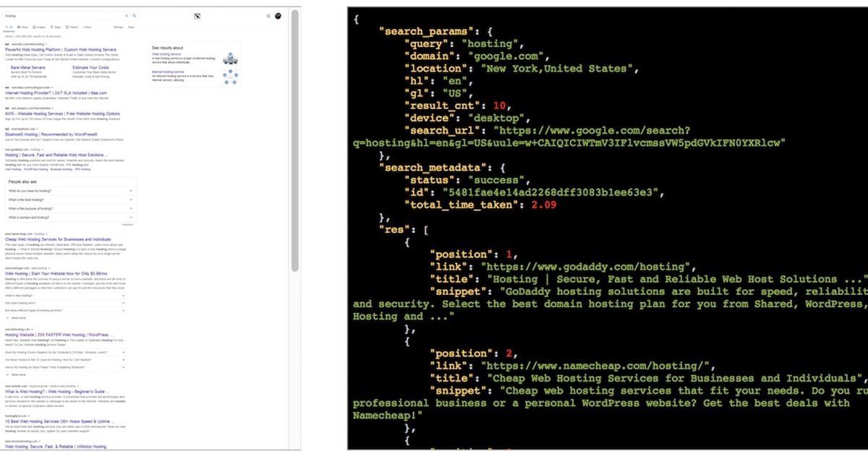
Task: Click the "device": "desktop" JSON line
Action: [x=468, y=118]
